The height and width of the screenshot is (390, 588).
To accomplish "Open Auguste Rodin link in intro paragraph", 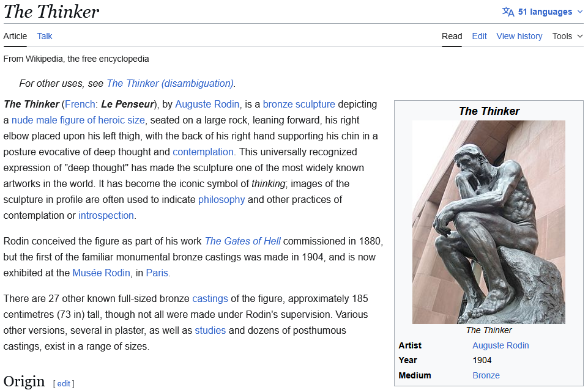I will pos(207,104).
